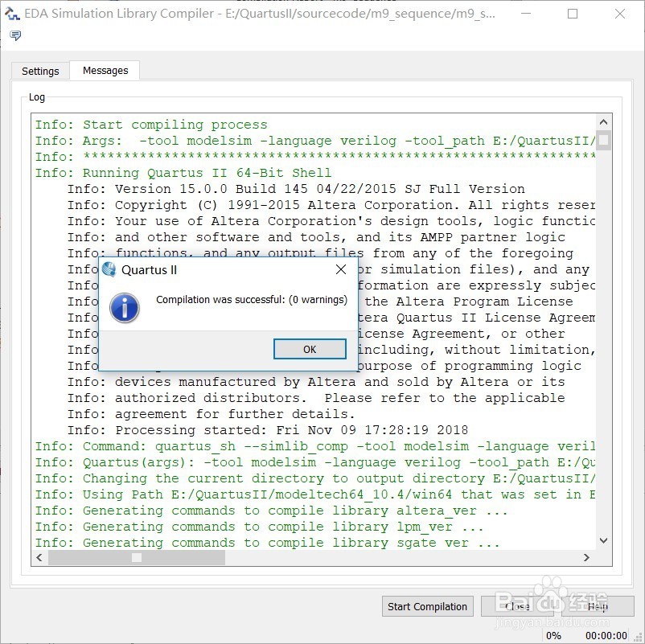
Task: Click 'agreement for further details' log line
Action: [211, 414]
